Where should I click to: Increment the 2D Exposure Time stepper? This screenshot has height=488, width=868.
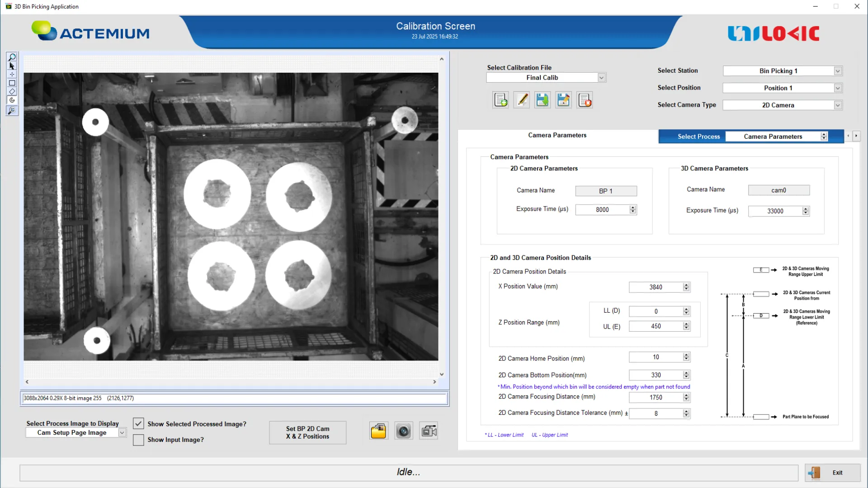632,207
